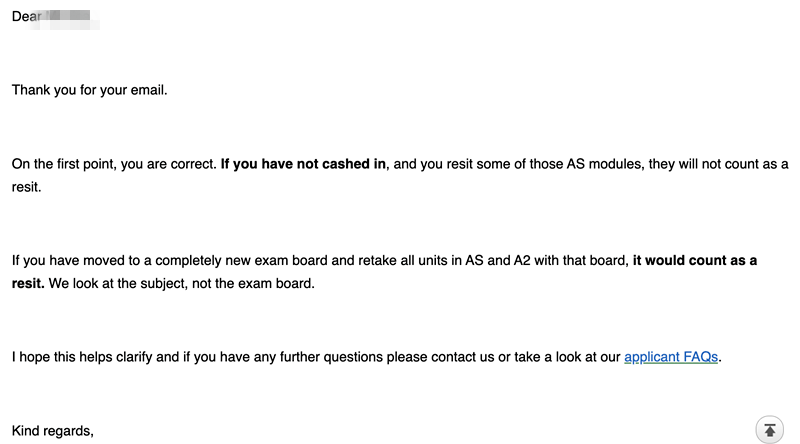Image resolution: width=800 pixels, height=444 pixels.
Task: Click the 'Kind regards,' sign-off
Action: (53, 431)
